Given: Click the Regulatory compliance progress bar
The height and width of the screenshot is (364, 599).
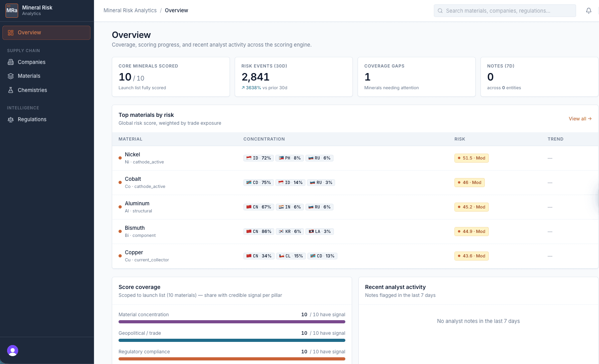Looking at the screenshot, I should tap(232, 359).
